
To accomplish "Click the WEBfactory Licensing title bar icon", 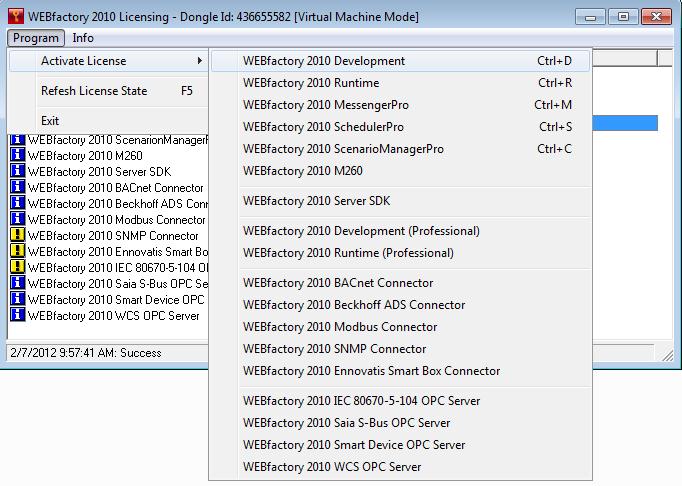I will (x=16, y=17).
